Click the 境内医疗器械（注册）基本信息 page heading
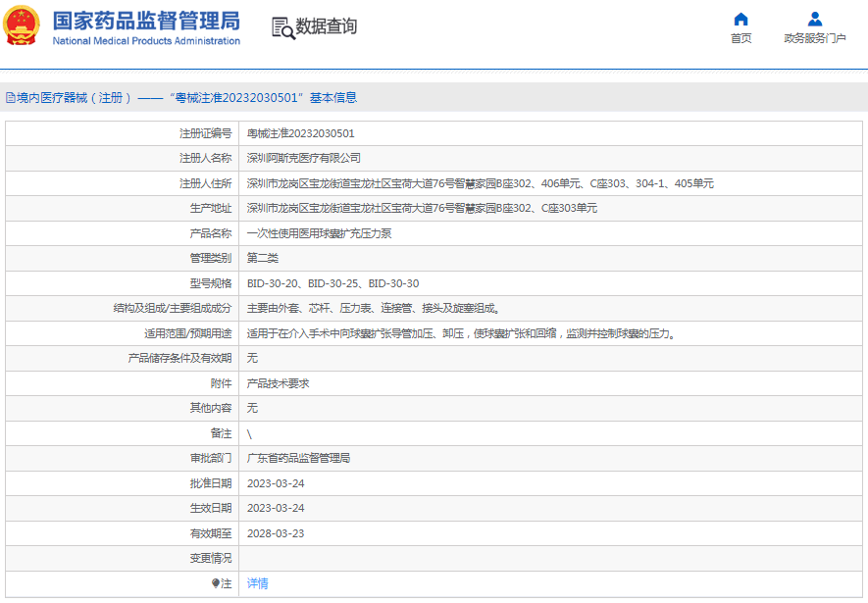Image resolution: width=868 pixels, height=603 pixels. 186,98
